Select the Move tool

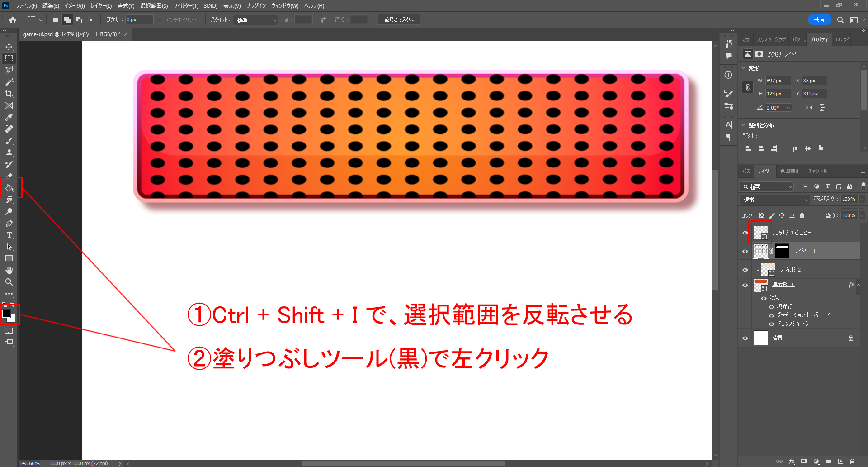click(x=9, y=47)
